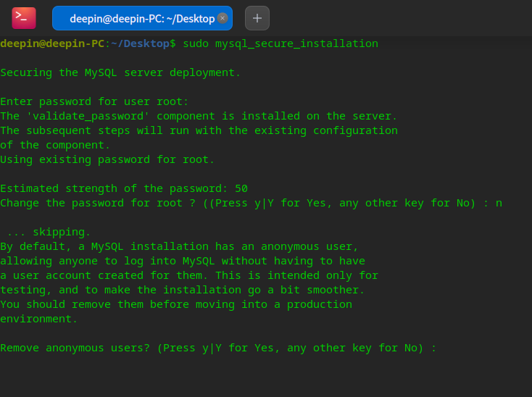The width and height of the screenshot is (532, 397).
Task: Click the green deepin@deepin-PC prompt username
Action: tap(52, 43)
